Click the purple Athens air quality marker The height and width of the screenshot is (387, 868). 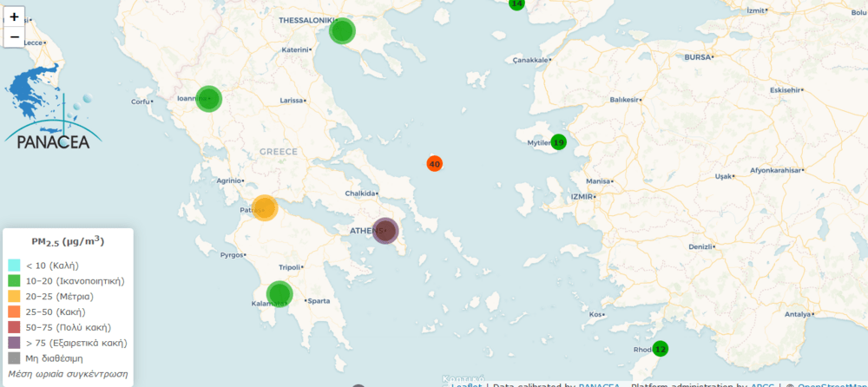coord(385,231)
